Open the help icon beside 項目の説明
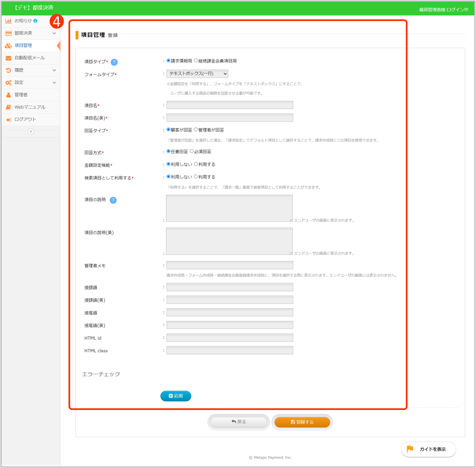 [113, 201]
